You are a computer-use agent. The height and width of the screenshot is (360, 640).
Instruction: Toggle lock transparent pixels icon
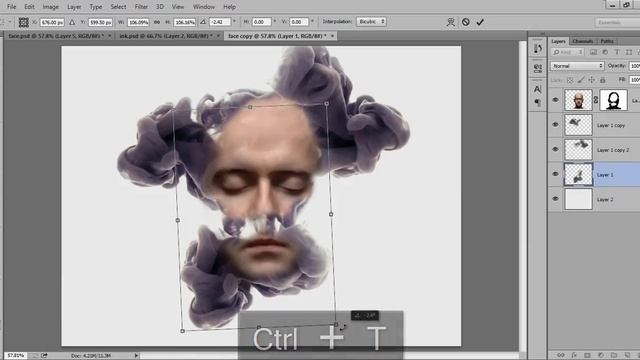[x=570, y=80]
